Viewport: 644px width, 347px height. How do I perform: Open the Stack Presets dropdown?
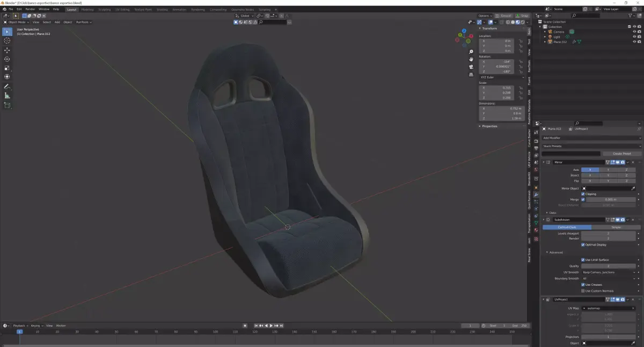[591, 146]
